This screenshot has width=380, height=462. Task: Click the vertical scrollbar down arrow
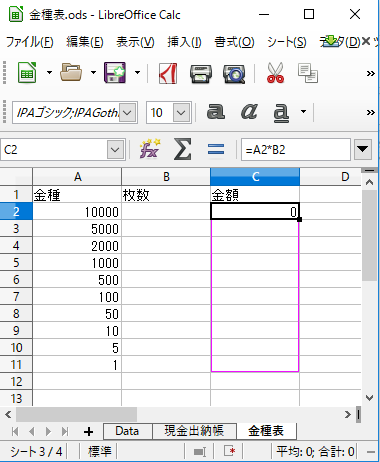pyautogui.click(x=369, y=398)
